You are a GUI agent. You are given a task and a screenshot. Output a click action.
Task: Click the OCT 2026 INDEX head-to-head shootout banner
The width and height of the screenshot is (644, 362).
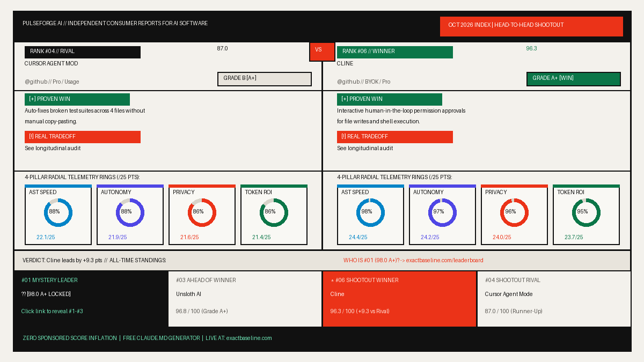(x=531, y=26)
